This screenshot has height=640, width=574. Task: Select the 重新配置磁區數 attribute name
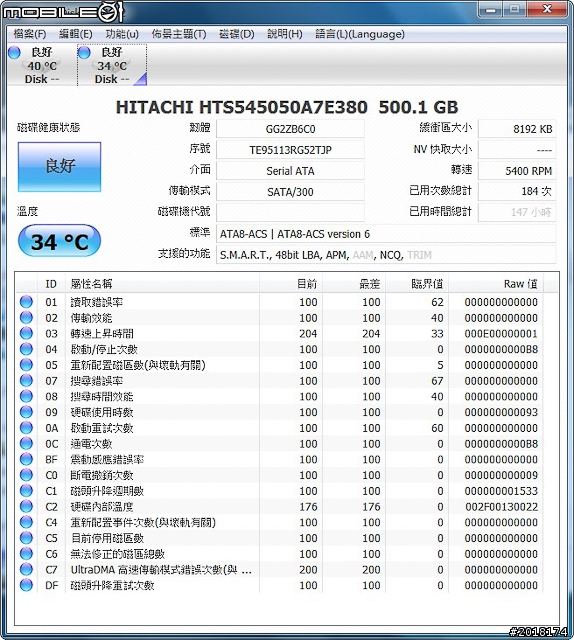coord(138,365)
